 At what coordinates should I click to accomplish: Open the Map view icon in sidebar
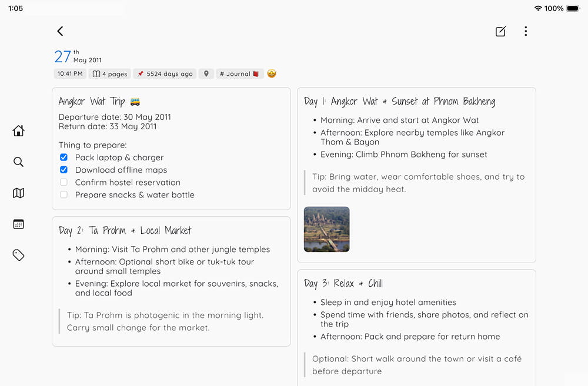(x=18, y=193)
